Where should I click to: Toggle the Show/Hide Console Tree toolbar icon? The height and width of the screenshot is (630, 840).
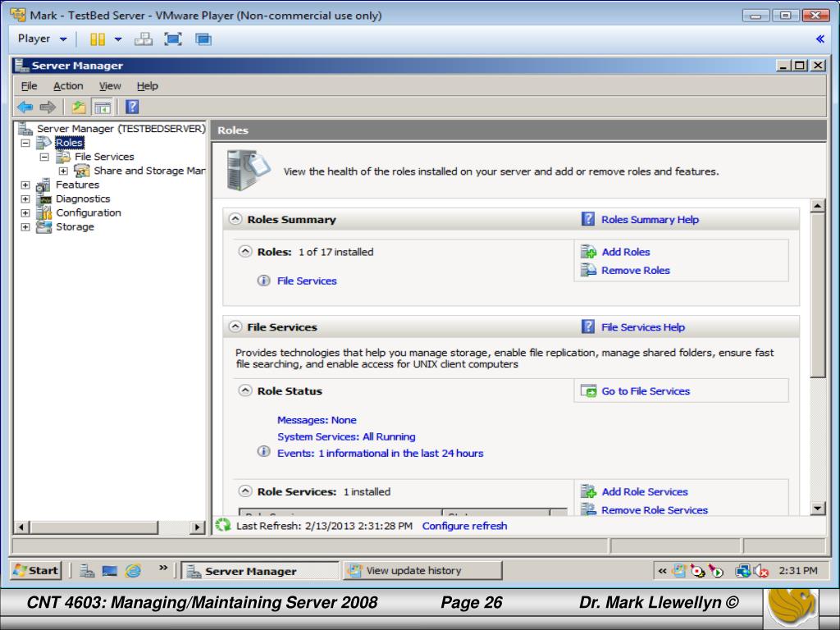tap(103, 107)
